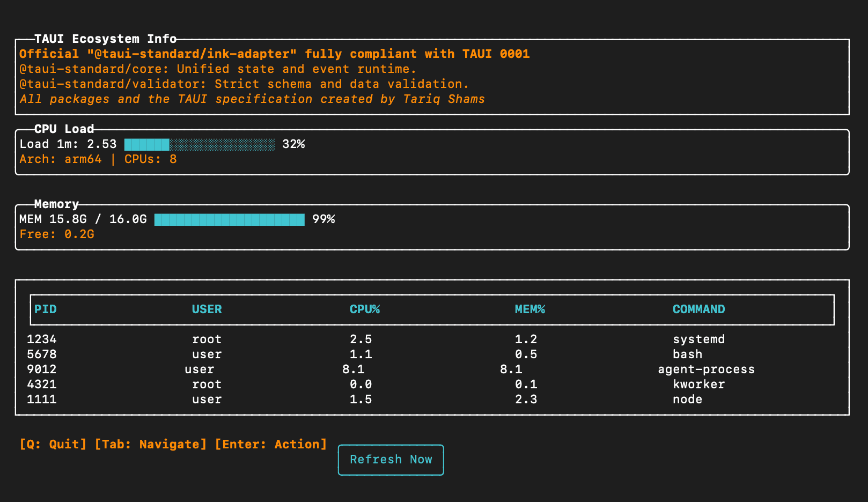The image size is (868, 502).
Task: Select the Q: Quit keybind hint
Action: click(x=52, y=444)
